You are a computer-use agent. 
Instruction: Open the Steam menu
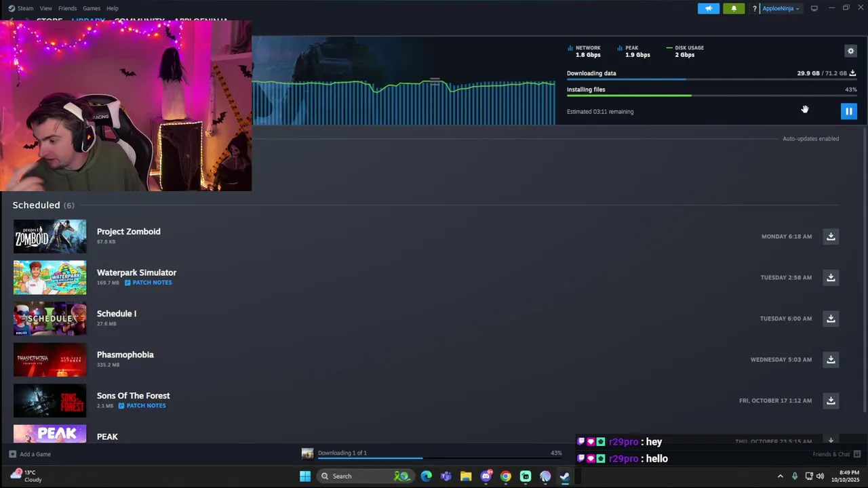pyautogui.click(x=21, y=8)
